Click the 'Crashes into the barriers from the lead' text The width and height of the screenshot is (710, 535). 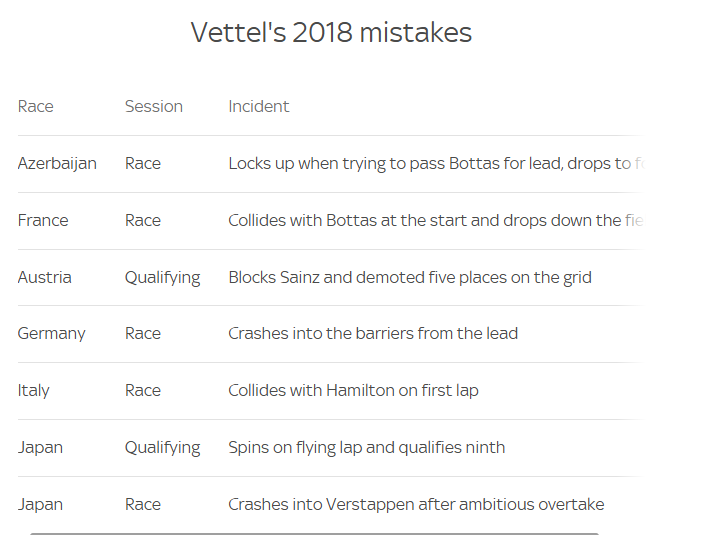click(x=373, y=334)
